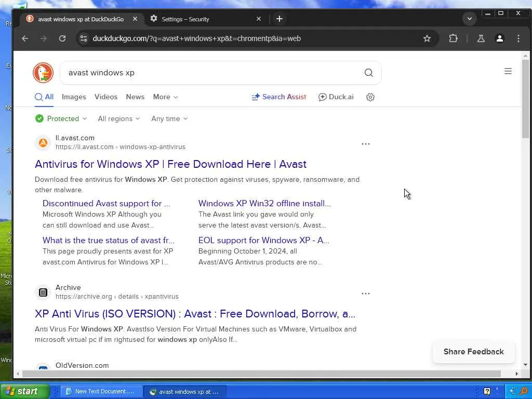Image resolution: width=532 pixels, height=399 pixels.
Task: Open a new tab with plus button
Action: [x=279, y=19]
